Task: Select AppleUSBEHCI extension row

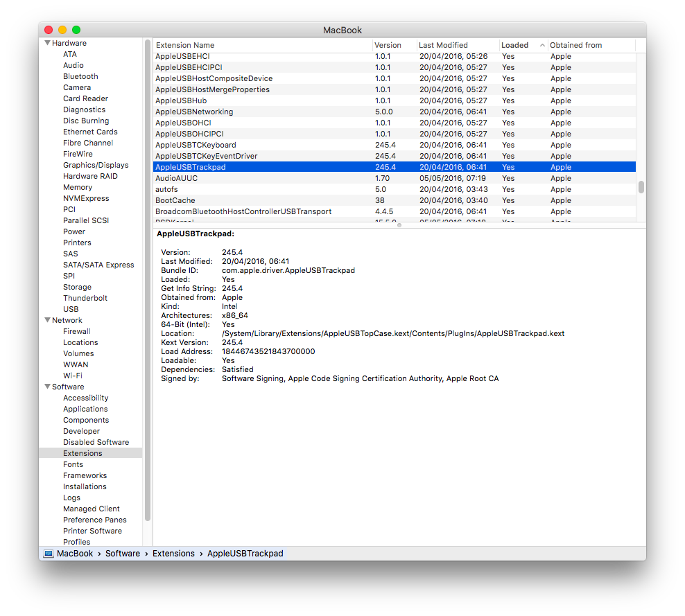Action: [x=394, y=56]
